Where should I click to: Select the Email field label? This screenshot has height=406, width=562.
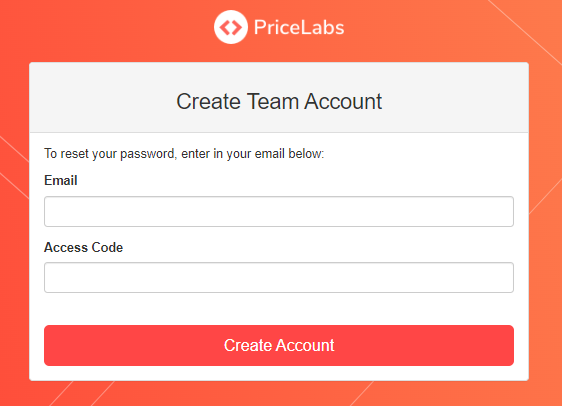(x=61, y=180)
